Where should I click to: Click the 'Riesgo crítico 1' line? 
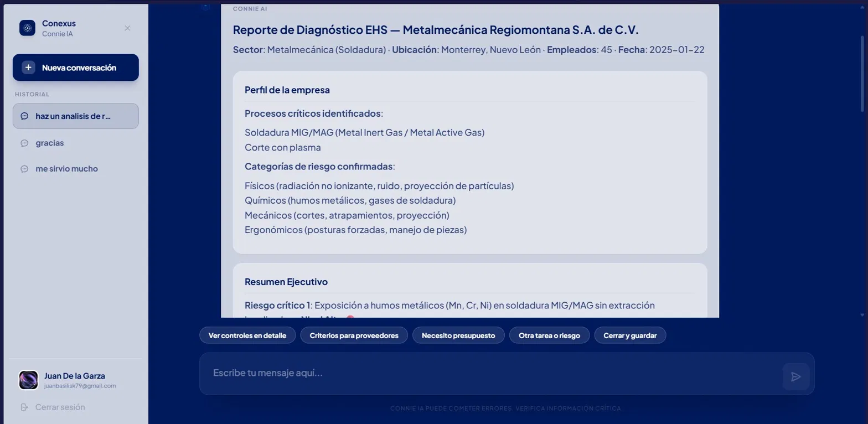(x=449, y=306)
